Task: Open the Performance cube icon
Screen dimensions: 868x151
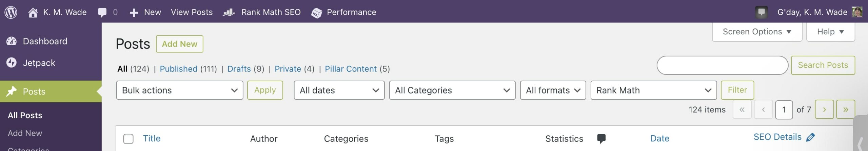Action: click(316, 13)
